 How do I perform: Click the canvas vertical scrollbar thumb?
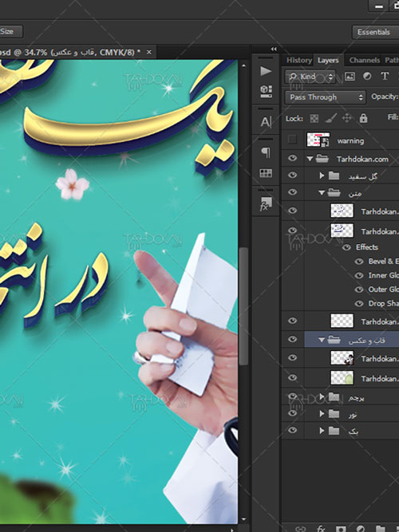pos(243,306)
